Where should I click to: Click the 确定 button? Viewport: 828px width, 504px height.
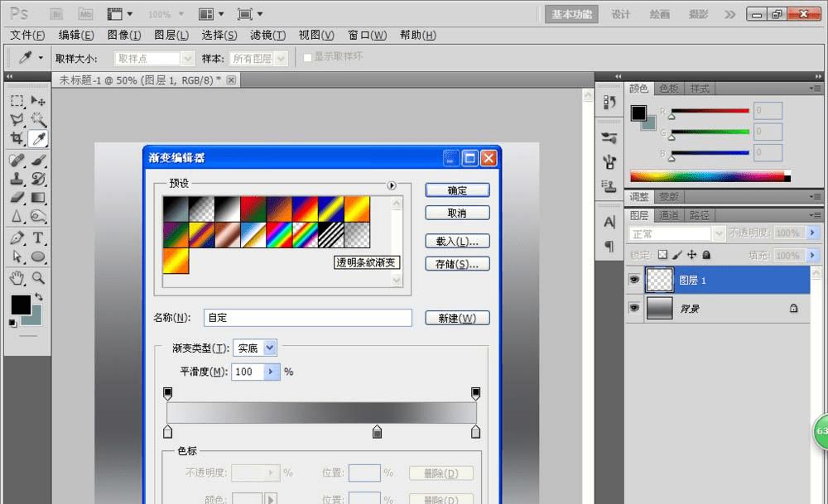(457, 190)
